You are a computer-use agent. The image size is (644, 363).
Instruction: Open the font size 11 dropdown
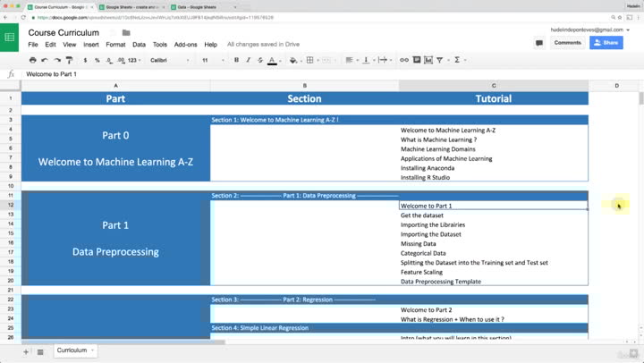pos(213,60)
